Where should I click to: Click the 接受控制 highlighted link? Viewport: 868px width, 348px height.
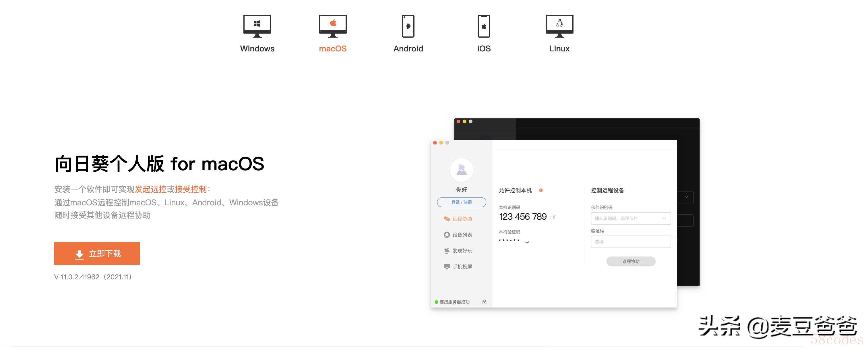[191, 189]
